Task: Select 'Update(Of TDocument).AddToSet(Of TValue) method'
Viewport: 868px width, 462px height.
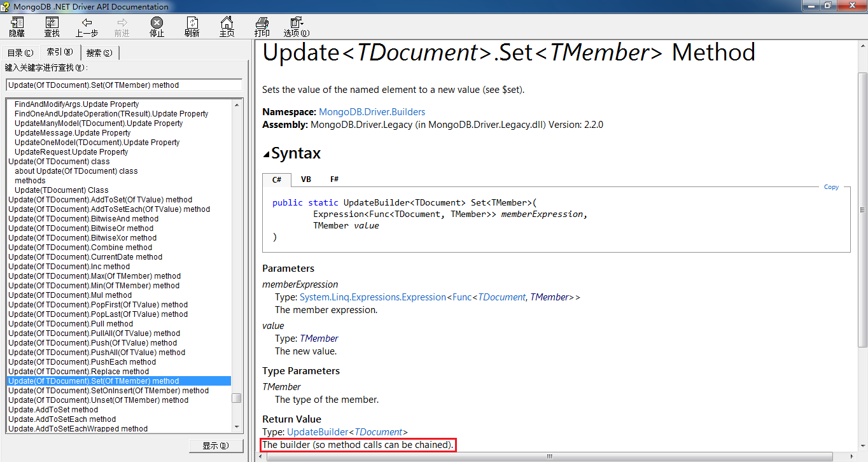Action: coord(100,200)
